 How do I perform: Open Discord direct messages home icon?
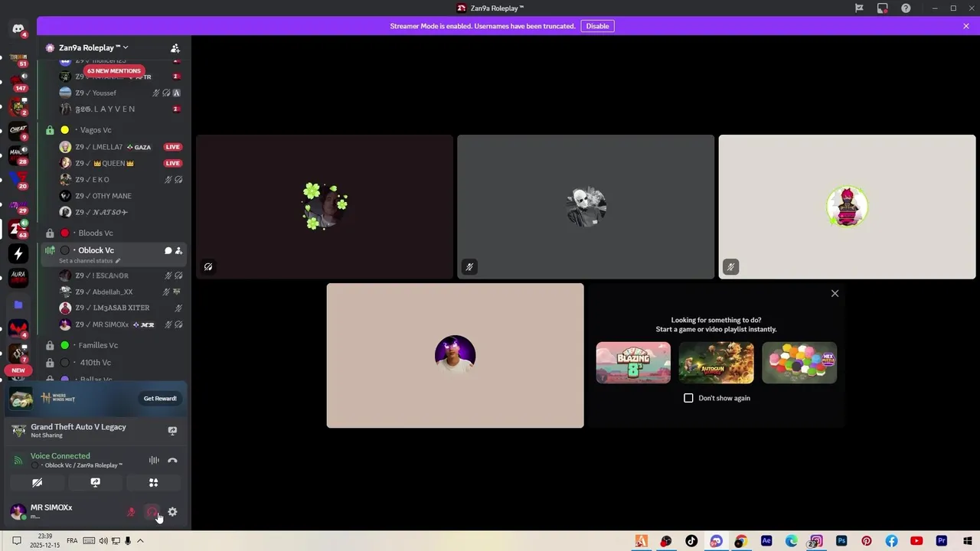click(18, 29)
